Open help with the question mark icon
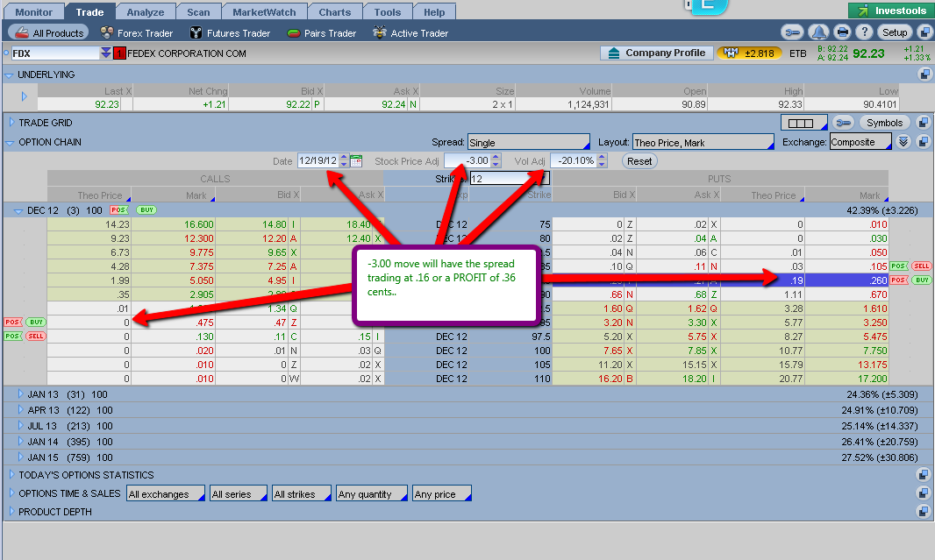 coord(866,32)
